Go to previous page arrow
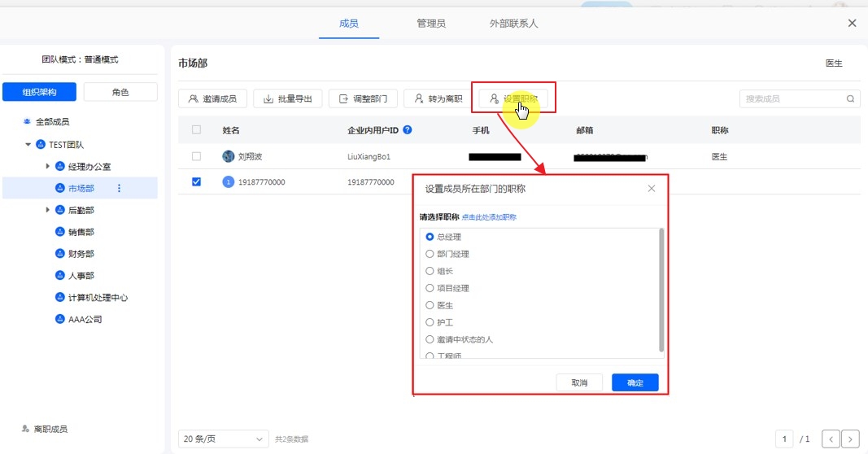This screenshot has height=454, width=868. coord(831,439)
